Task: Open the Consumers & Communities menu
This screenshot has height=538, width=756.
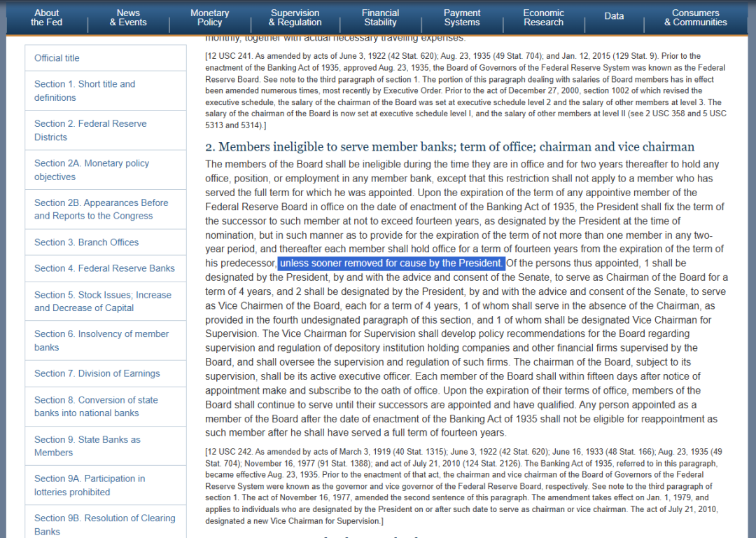Action: pos(695,18)
